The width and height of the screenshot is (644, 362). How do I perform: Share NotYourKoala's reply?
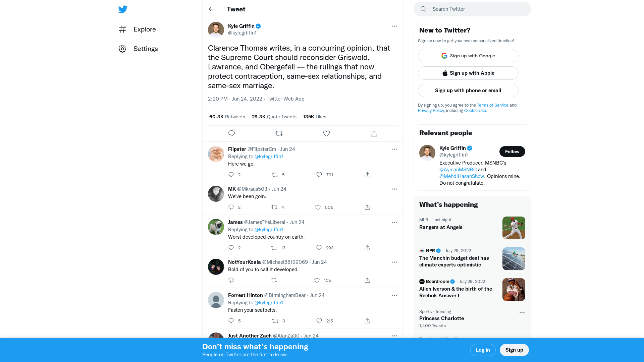[367, 280]
